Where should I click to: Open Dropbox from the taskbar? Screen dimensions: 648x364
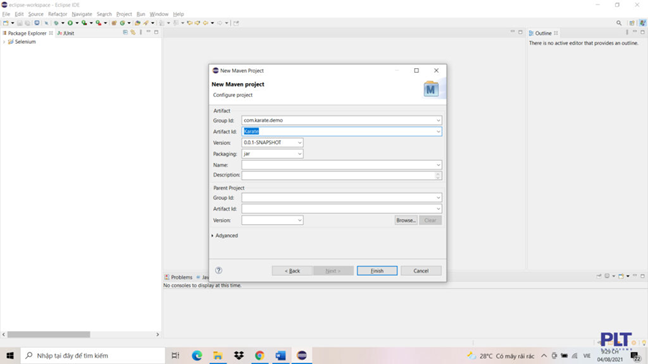(x=238, y=355)
